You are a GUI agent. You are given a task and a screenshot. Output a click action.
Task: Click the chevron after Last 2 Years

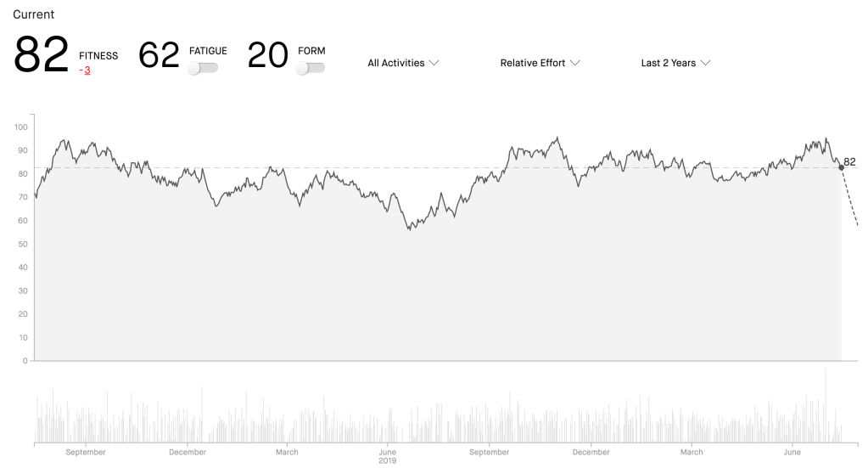point(705,63)
